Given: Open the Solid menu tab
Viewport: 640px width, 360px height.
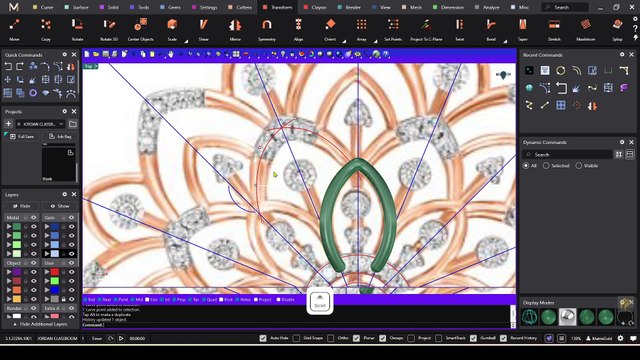Looking at the screenshot, I should coord(109,7).
